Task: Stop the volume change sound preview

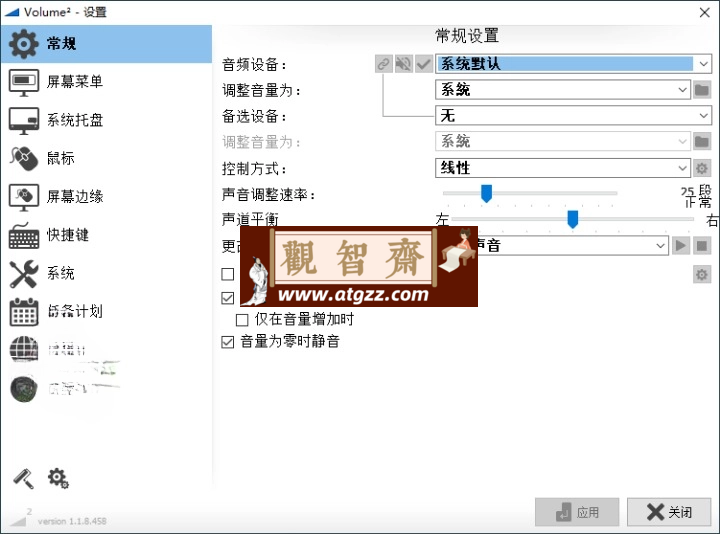Action: point(702,246)
